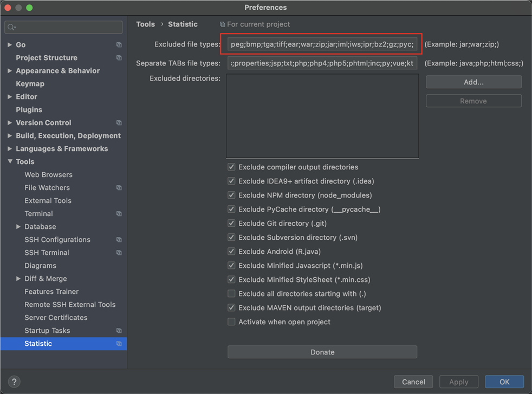This screenshot has height=394, width=532.
Task: Click project-level icon beside Version Control
Action: coord(119,123)
